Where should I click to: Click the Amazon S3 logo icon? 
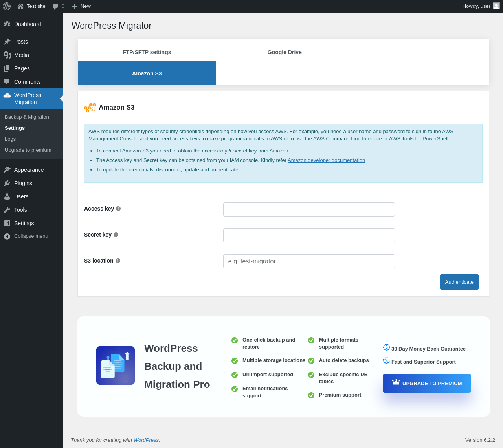coord(90,108)
